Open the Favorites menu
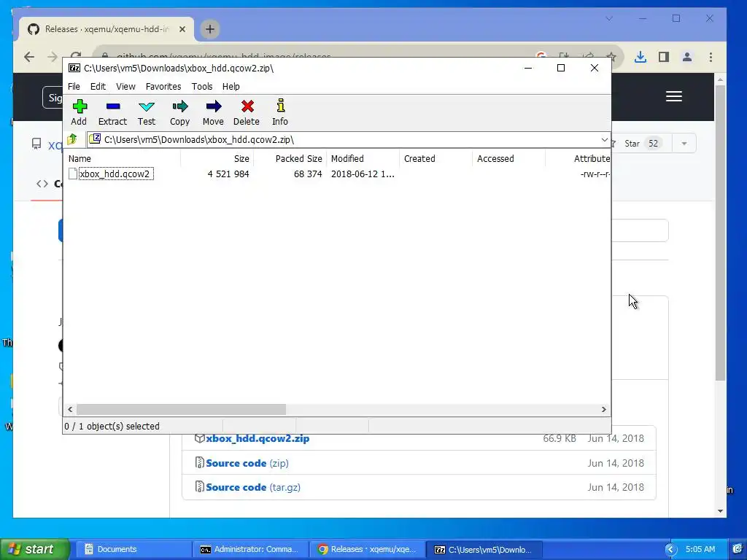 pos(163,87)
